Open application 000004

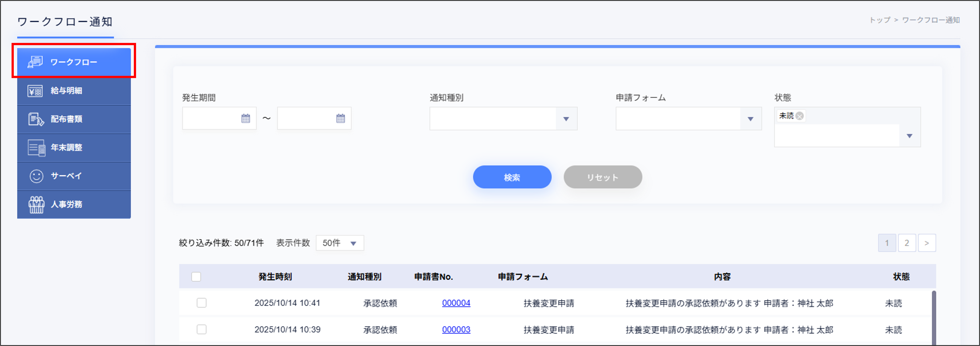click(x=456, y=303)
